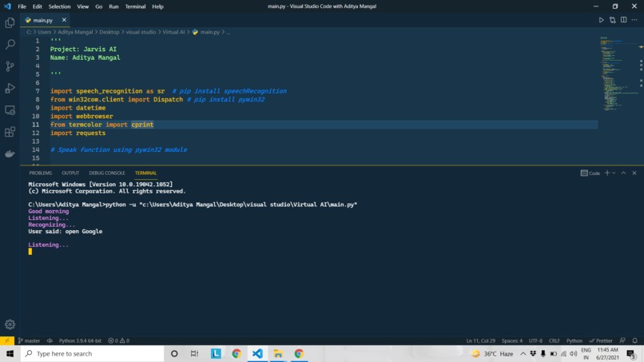Click the cprint word on line 11
Viewport: 644px width, 362px height.
pos(142,125)
